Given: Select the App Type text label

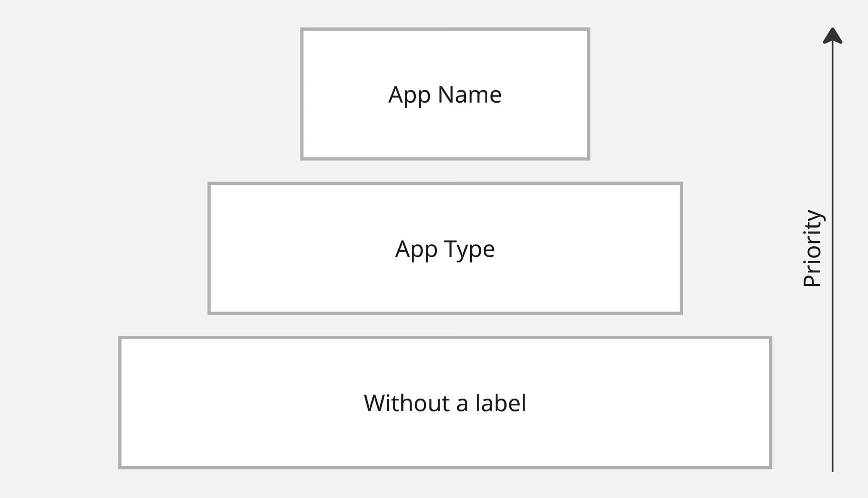Looking at the screenshot, I should pyautogui.click(x=445, y=250).
